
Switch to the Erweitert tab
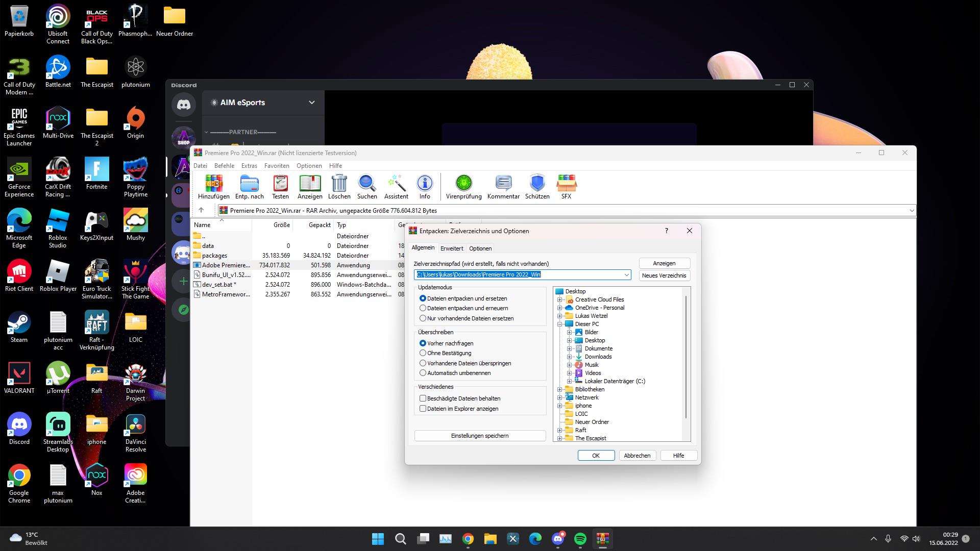tap(452, 248)
